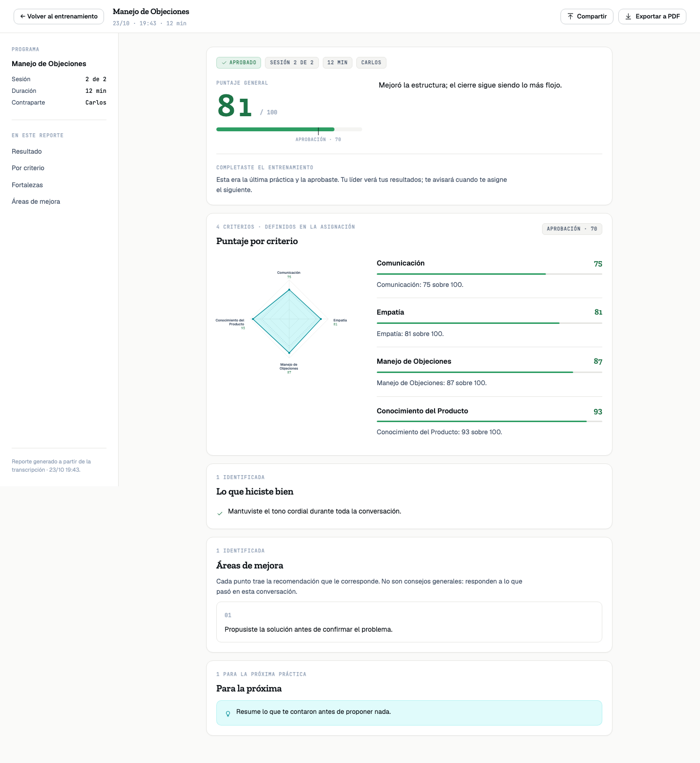Click the APROBACIÓN · 70 badge in criteria card
The width and height of the screenshot is (700, 763).
click(572, 229)
